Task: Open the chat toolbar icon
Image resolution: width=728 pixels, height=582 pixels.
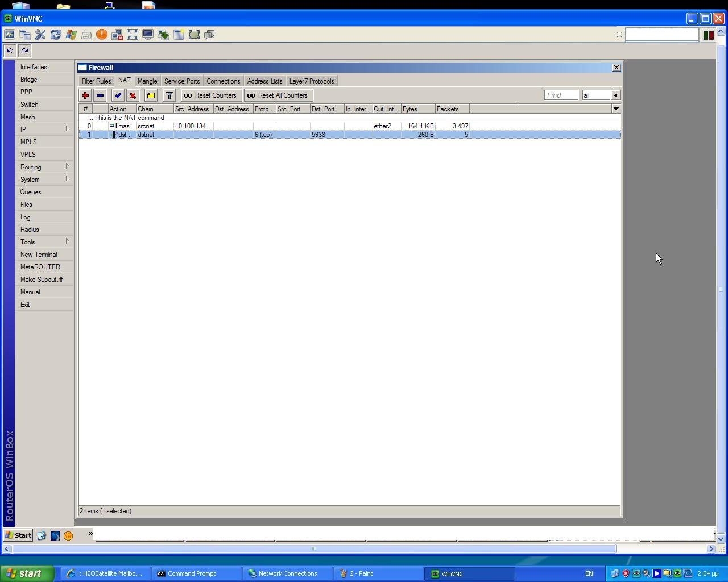Action: click(x=209, y=35)
